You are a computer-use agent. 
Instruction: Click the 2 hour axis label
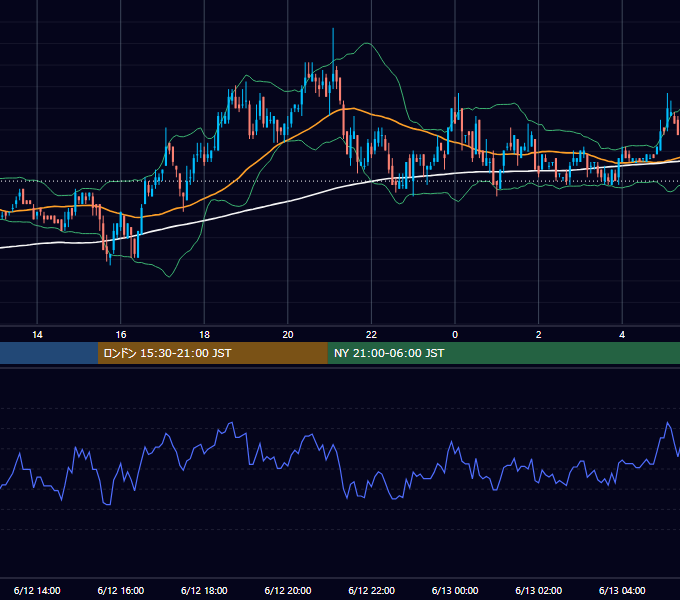tap(539, 335)
